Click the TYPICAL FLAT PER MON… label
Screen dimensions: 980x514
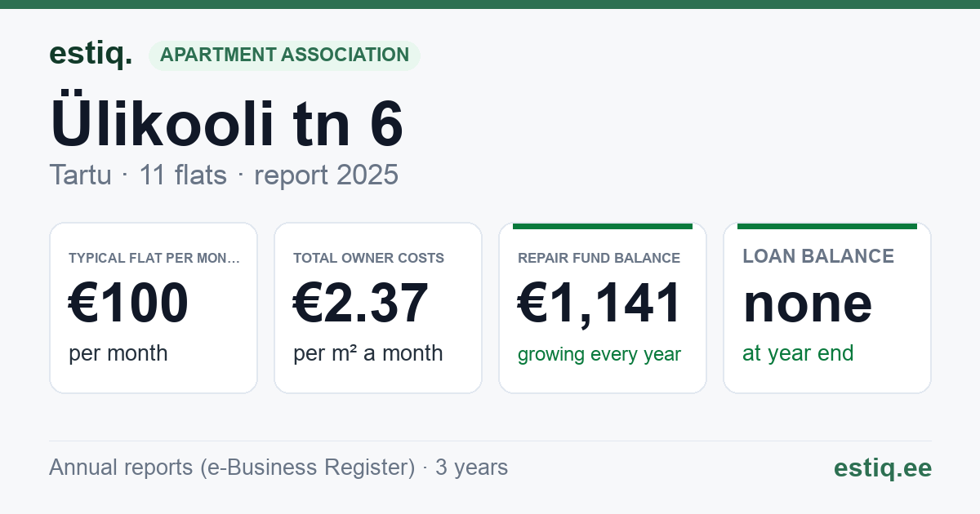point(155,258)
